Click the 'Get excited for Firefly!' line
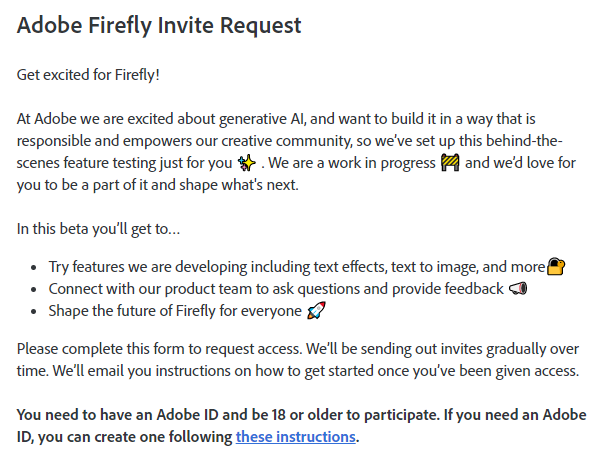The image size is (604, 465). point(88,75)
